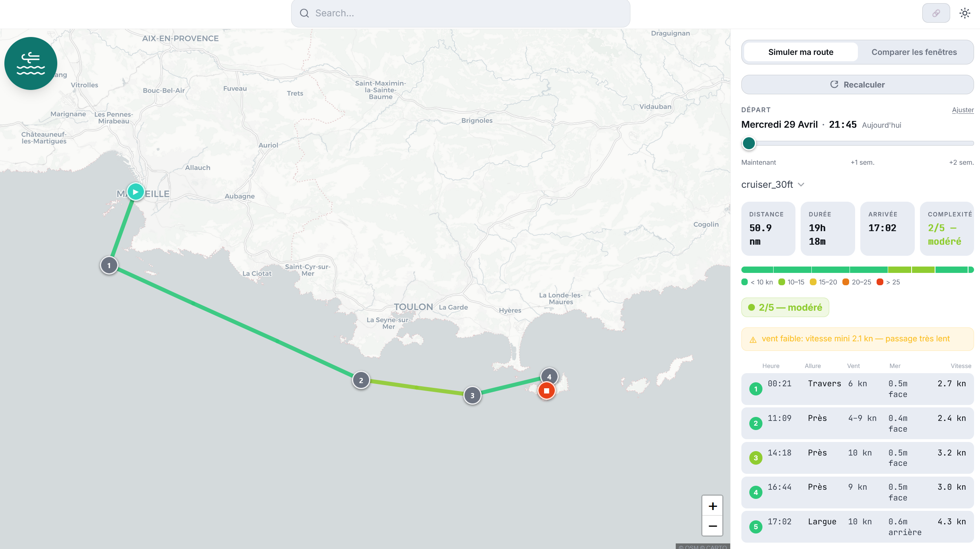
Task: Click the Ajuster link
Action: (962, 110)
